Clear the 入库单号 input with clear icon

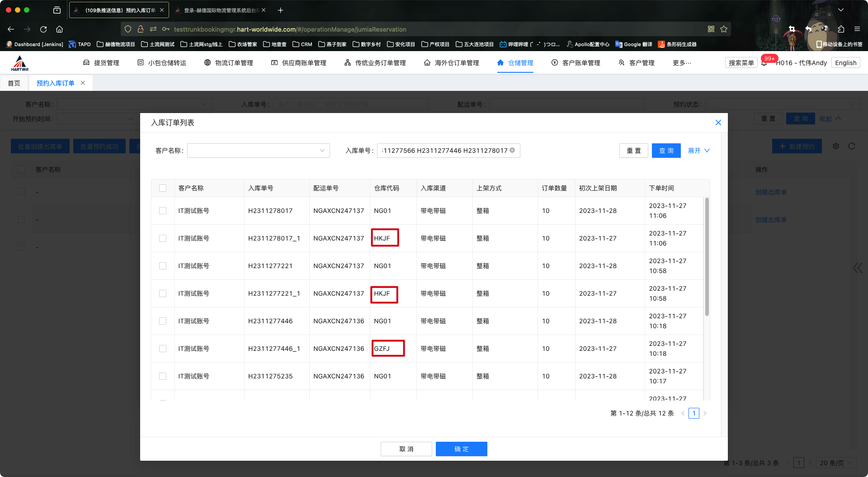pyautogui.click(x=512, y=151)
